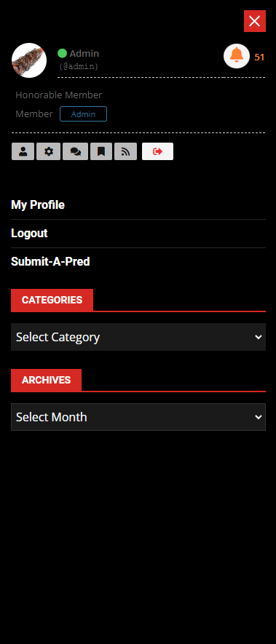Open the notifications bell
This screenshot has width=276, height=644.
[x=237, y=56]
